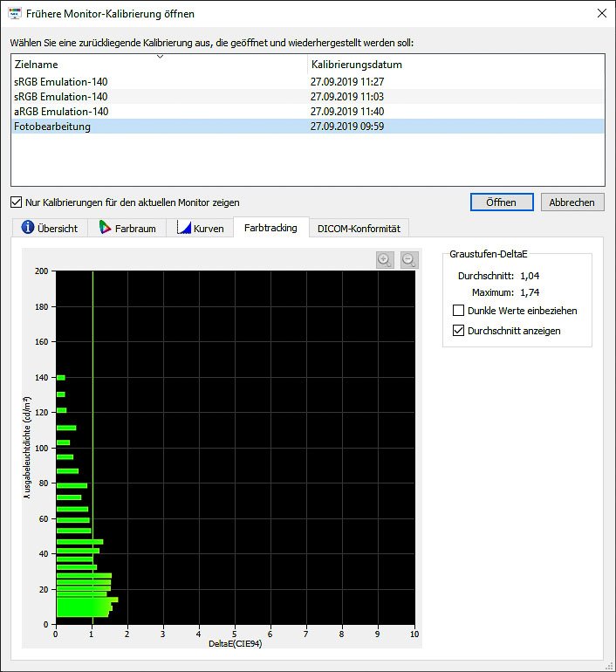This screenshot has width=616, height=672.
Task: Click the green bar at 140 cd/m²
Action: tap(61, 378)
